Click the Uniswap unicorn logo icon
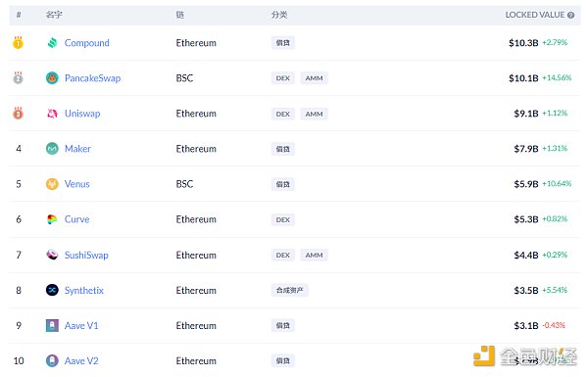Screen dimensions: 588x377 [x=52, y=114]
